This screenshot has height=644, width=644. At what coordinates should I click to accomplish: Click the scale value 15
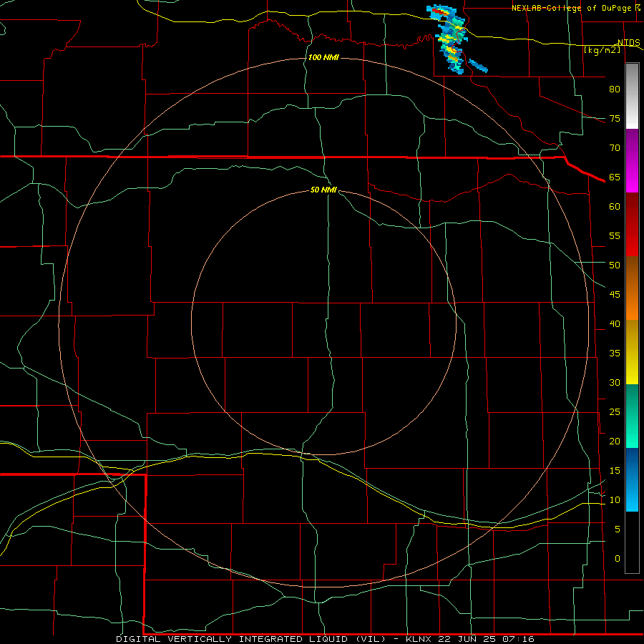(615, 471)
